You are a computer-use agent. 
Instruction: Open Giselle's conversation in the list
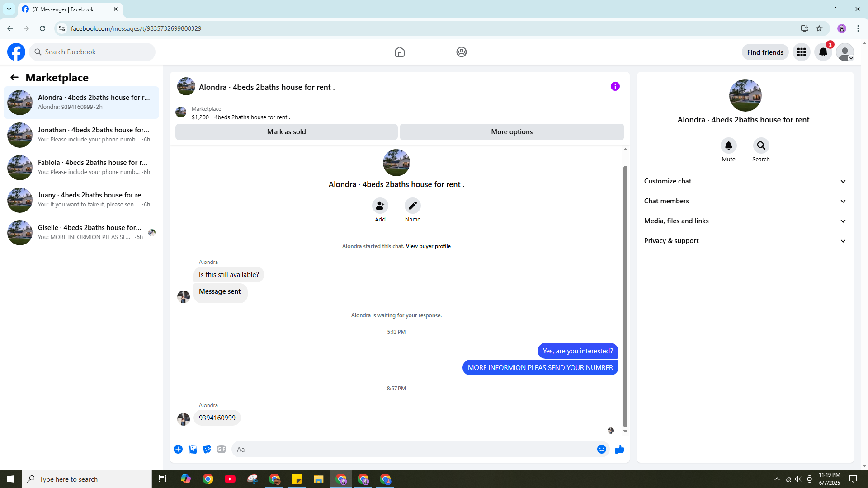point(81,232)
